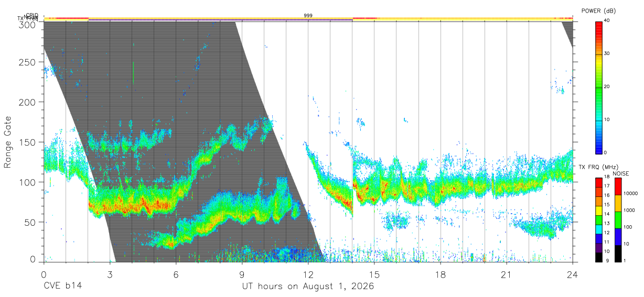Click 'UT hours on August 1, 2026' title

pos(308,287)
